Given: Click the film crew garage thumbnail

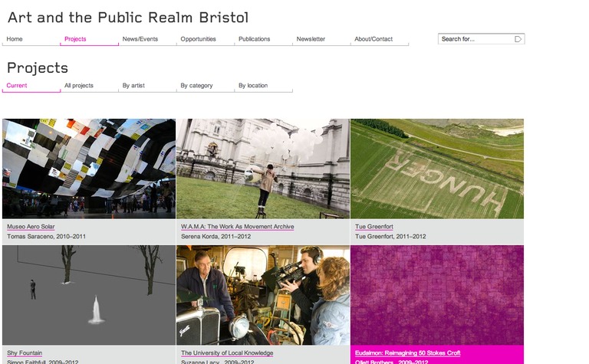Looking at the screenshot, I should (263, 295).
